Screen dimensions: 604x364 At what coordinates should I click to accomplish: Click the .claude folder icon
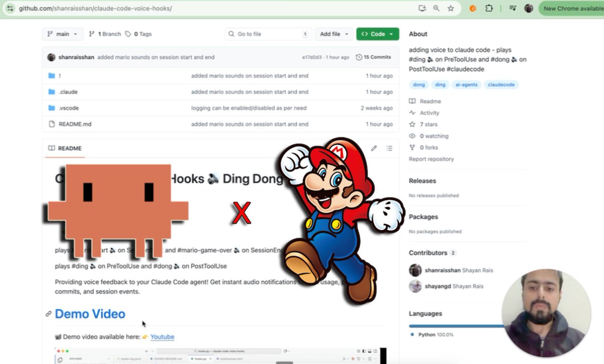(51, 92)
